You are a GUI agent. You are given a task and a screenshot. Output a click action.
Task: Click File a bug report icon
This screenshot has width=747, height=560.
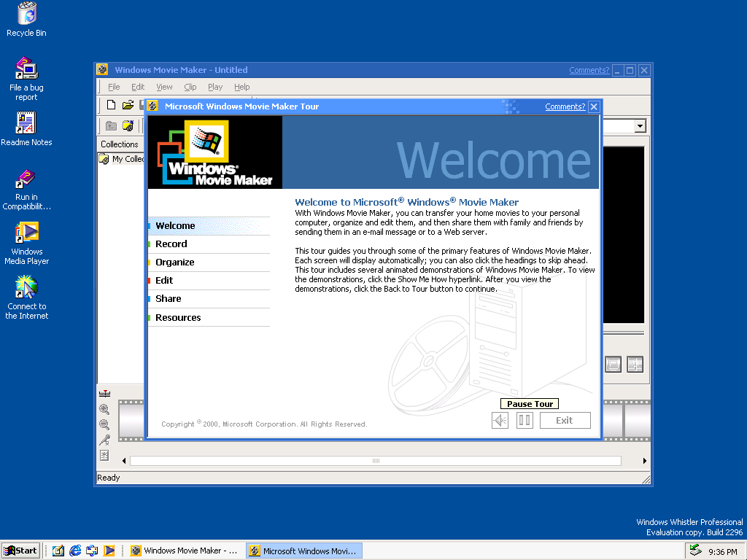point(27,79)
